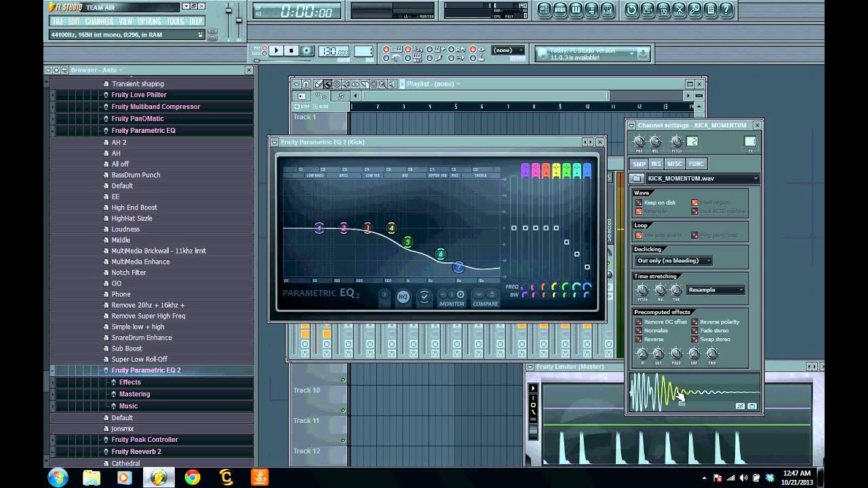Adjust the cyan band 6 gain slider
The width and height of the screenshot is (868, 488).
(x=577, y=254)
